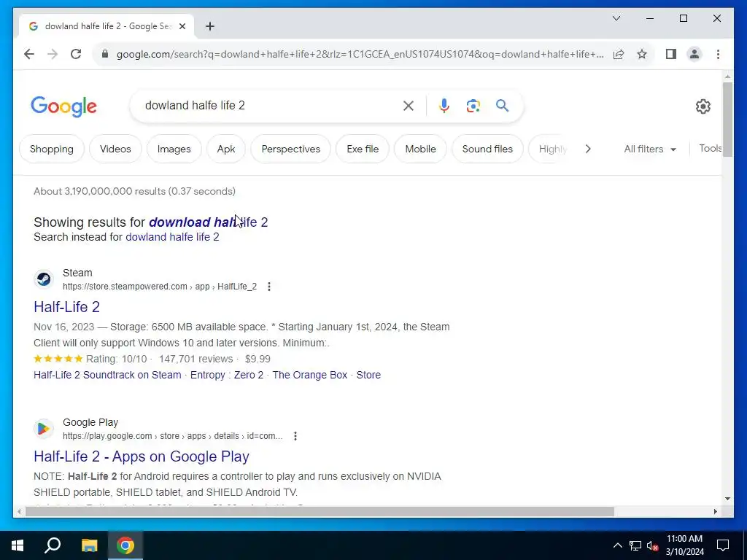Click the vertical scrollbar thumb

tap(727, 118)
